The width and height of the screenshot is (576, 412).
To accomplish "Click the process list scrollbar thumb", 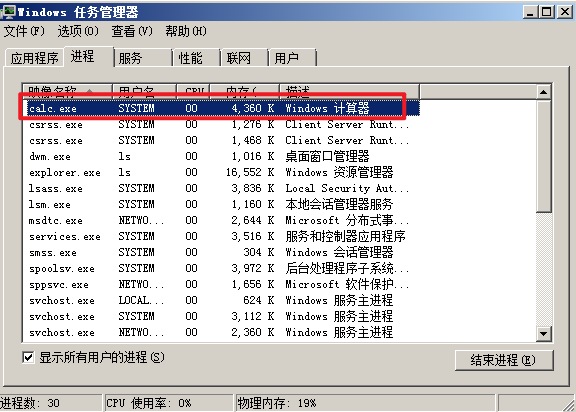I will tap(543, 156).
